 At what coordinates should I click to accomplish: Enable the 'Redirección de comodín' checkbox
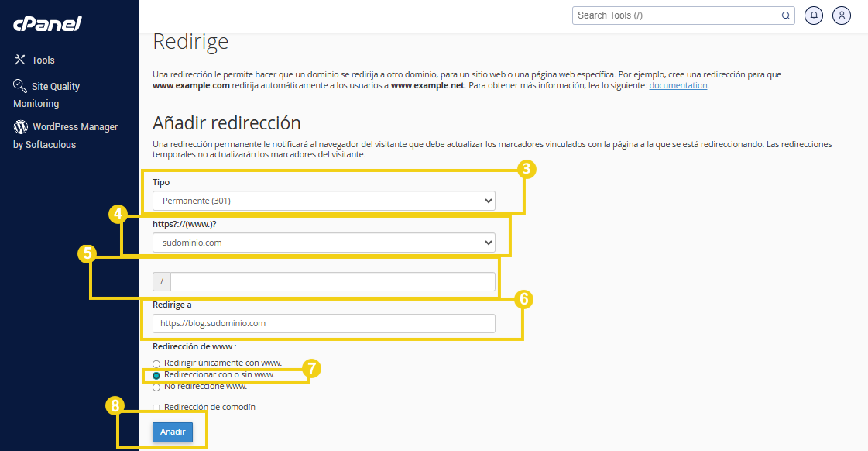click(156, 408)
